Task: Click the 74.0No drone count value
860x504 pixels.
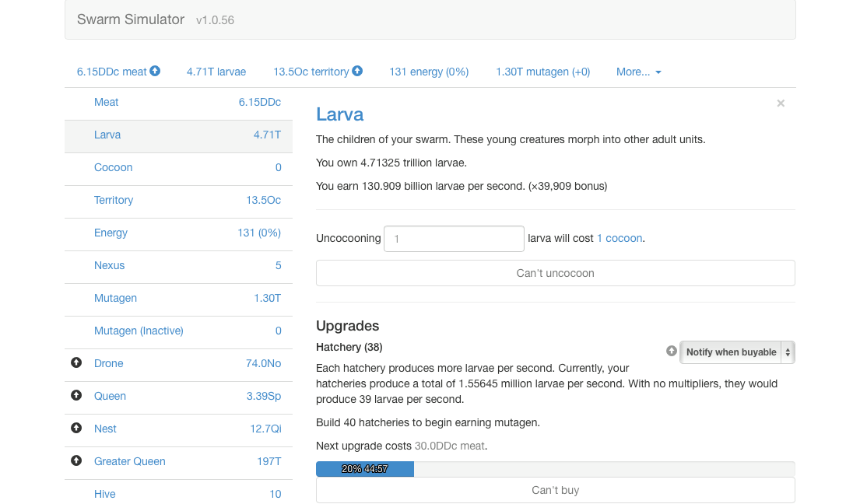Action: tap(263, 364)
